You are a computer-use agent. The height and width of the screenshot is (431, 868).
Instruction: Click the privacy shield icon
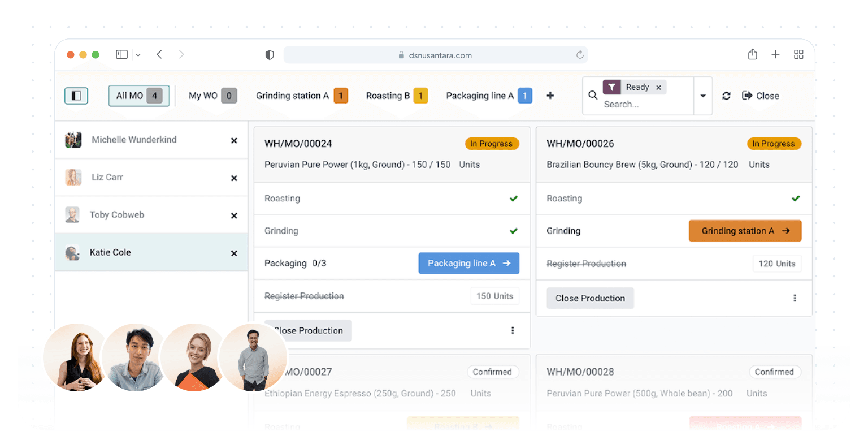270,55
